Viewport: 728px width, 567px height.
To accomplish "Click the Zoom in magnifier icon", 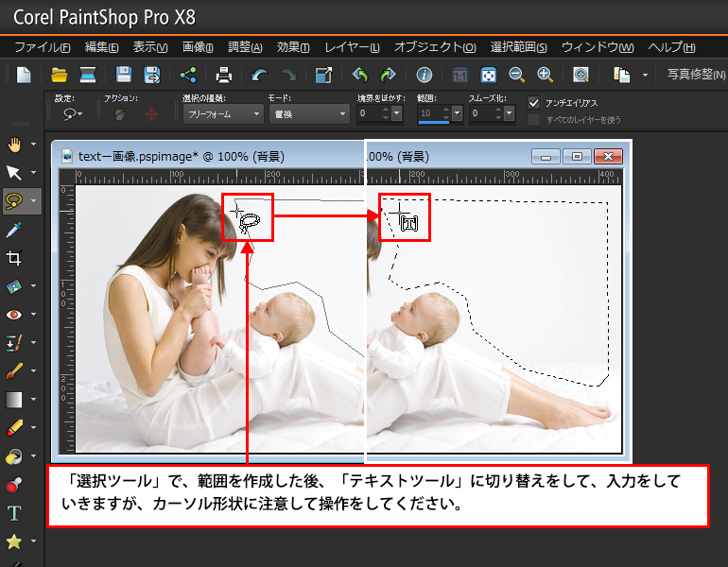I will 545,75.
